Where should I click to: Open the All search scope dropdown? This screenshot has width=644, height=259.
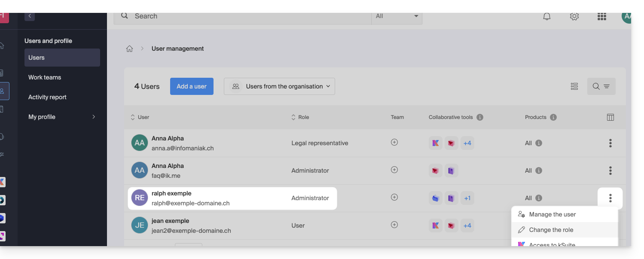click(397, 16)
